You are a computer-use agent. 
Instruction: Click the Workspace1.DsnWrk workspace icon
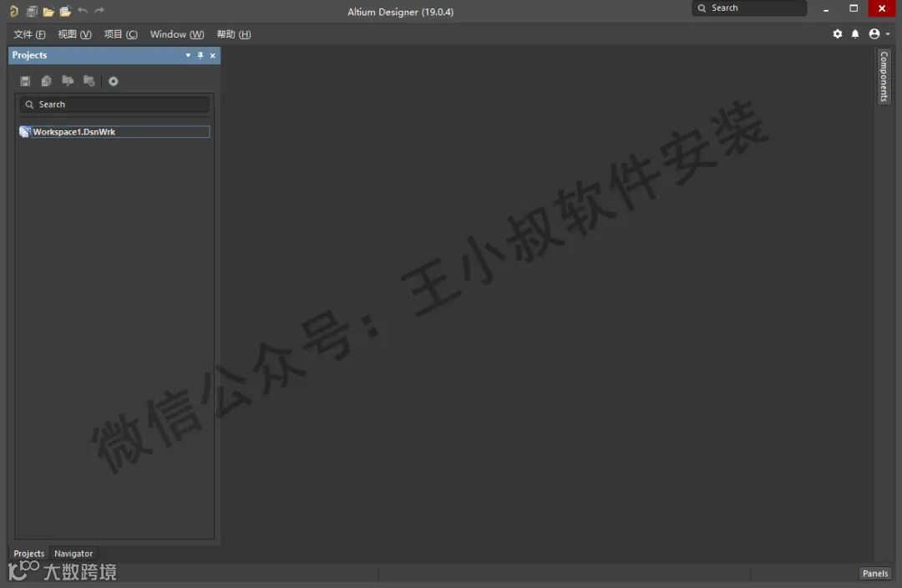(25, 132)
